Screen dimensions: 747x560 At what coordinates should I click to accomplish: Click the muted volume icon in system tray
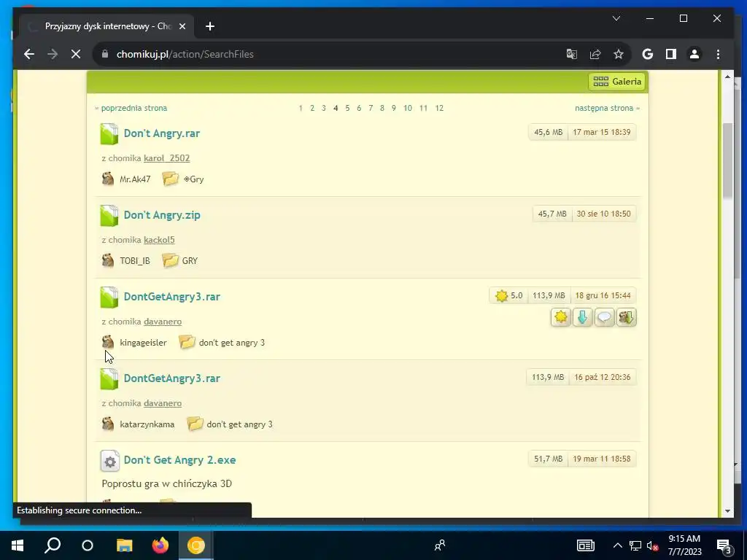tap(653, 545)
